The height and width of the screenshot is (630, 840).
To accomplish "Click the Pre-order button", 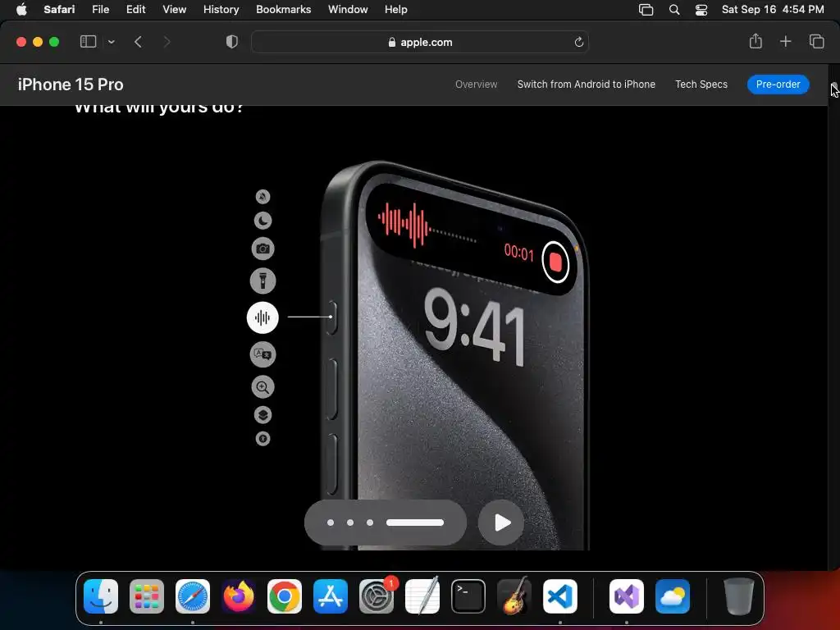I will point(778,84).
